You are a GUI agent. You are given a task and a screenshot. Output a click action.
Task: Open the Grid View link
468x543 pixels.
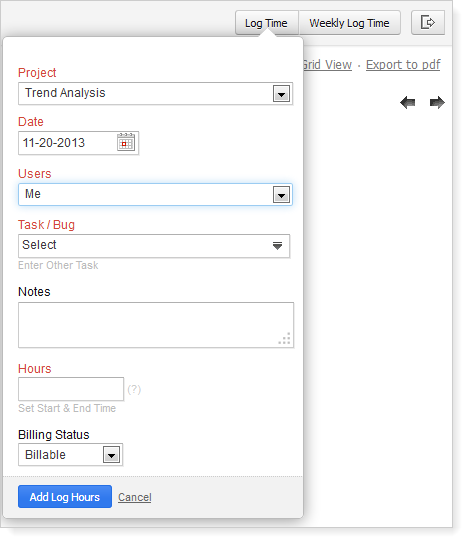327,65
